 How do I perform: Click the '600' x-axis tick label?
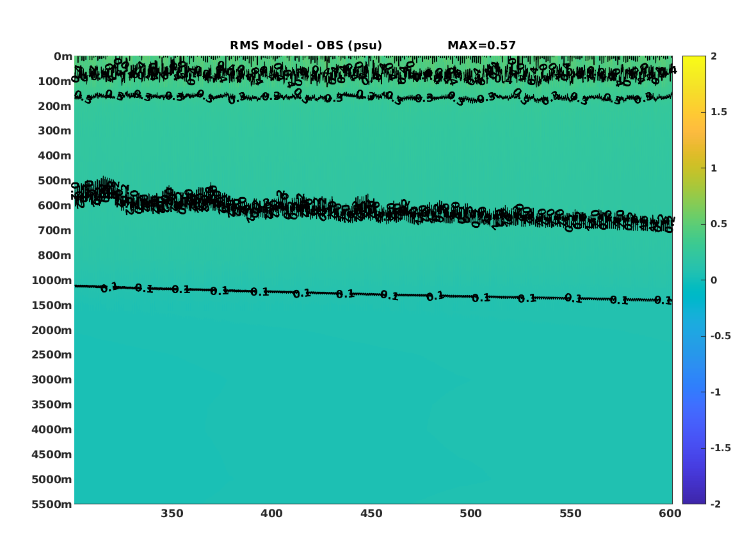pos(670,514)
